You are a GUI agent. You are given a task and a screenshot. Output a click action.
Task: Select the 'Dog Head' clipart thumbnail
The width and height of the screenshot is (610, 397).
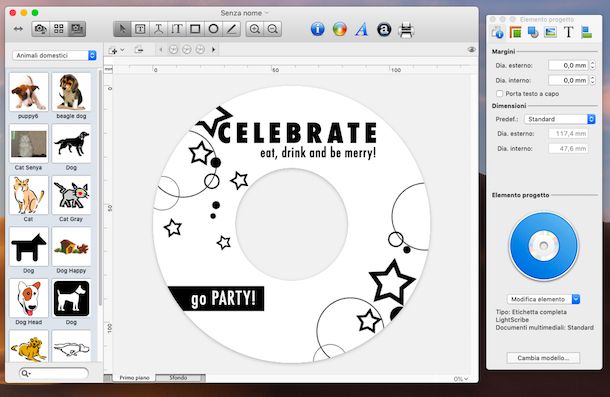click(x=28, y=298)
